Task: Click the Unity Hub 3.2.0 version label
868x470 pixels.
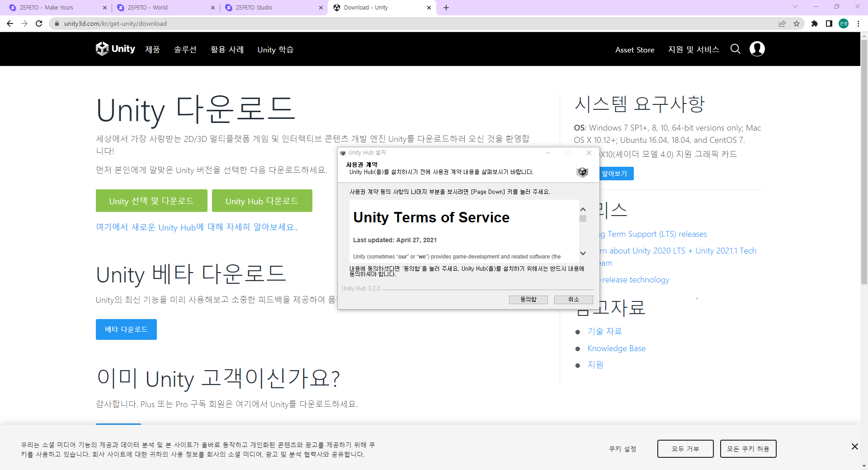Action: 361,288
